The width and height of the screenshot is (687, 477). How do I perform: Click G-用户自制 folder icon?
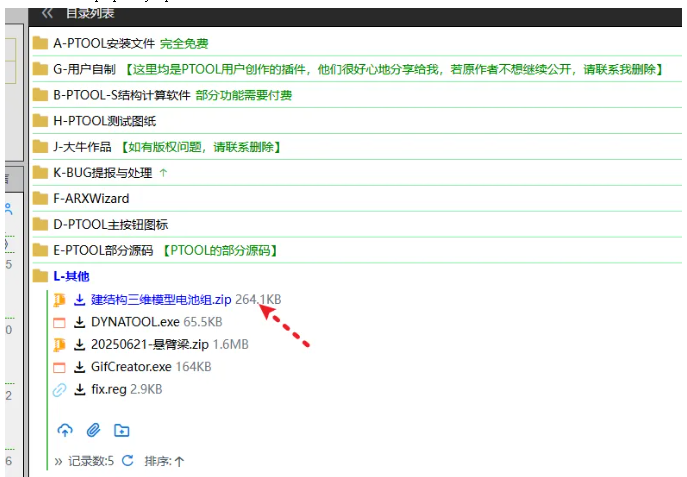tap(40, 69)
